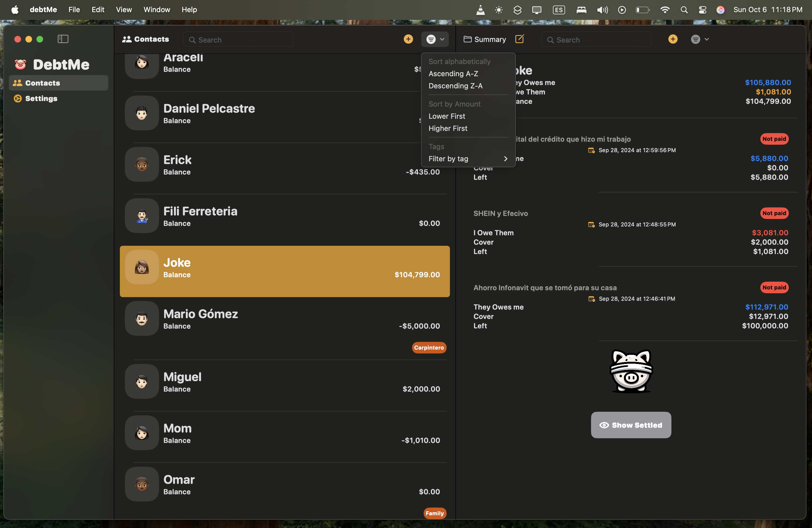Select Contacts in the sidebar
This screenshot has height=528, width=812.
pyautogui.click(x=42, y=83)
